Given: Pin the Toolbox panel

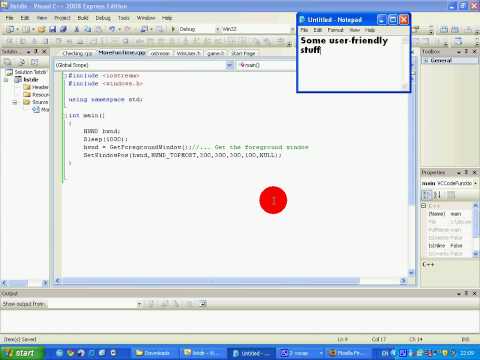Looking at the screenshot, I should (466, 51).
